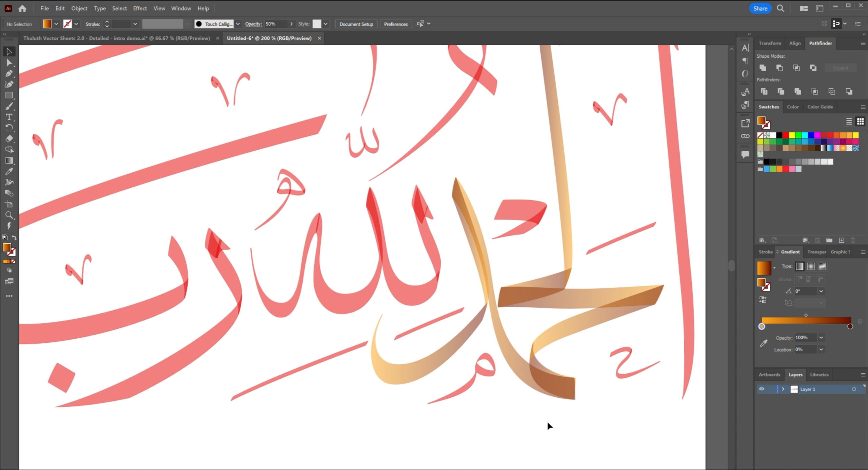Select the Paintbrush tool
868x470 pixels.
[x=9, y=106]
